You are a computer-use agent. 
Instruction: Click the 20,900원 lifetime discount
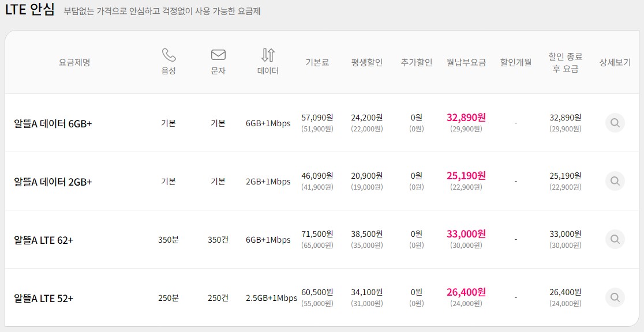click(367, 176)
